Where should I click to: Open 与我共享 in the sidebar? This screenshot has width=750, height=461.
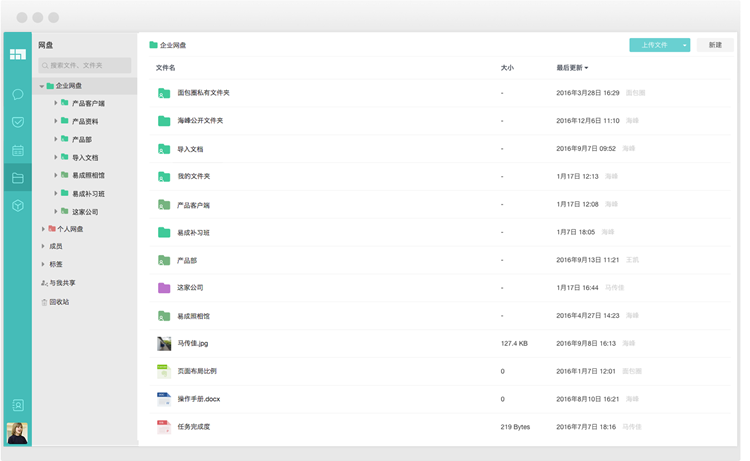[x=58, y=283]
